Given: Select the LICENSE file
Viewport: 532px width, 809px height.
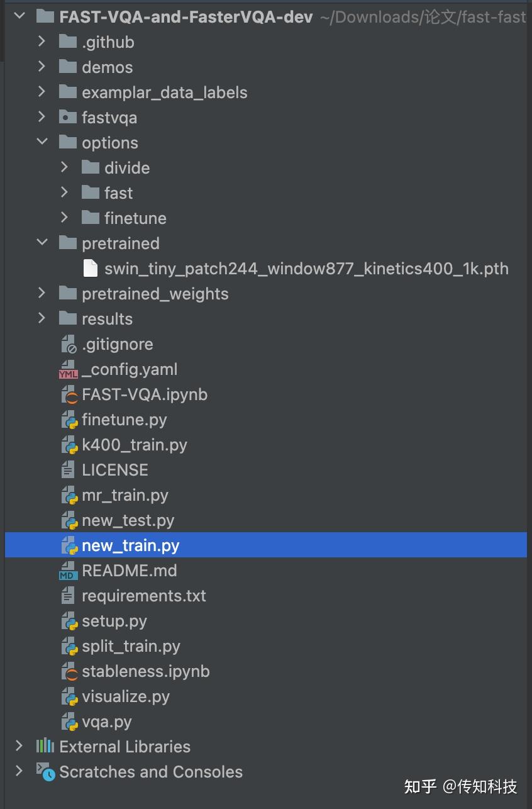Looking at the screenshot, I should pyautogui.click(x=114, y=470).
